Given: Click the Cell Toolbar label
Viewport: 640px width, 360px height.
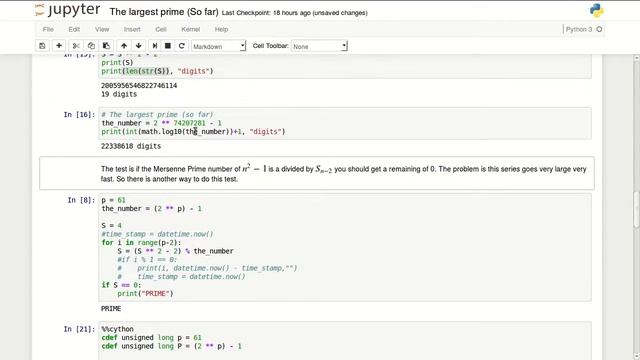Looking at the screenshot, I should point(271,46).
